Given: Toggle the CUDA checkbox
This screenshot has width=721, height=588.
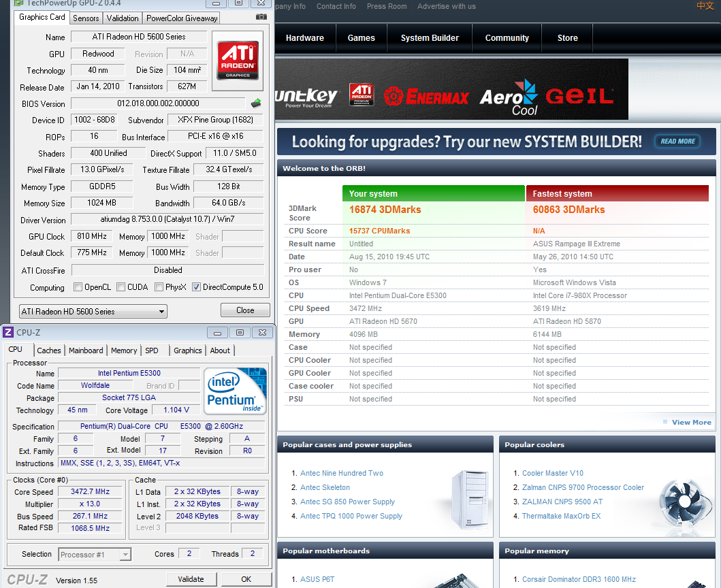Looking at the screenshot, I should [121, 287].
